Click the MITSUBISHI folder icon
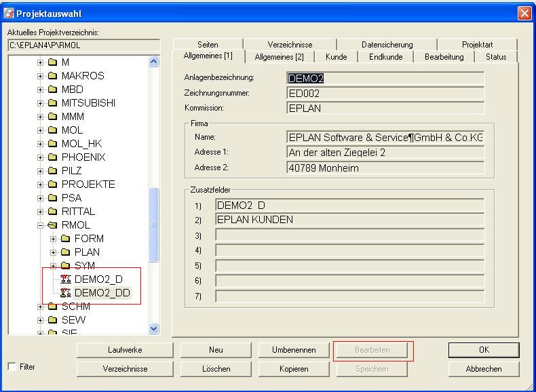 52,103
